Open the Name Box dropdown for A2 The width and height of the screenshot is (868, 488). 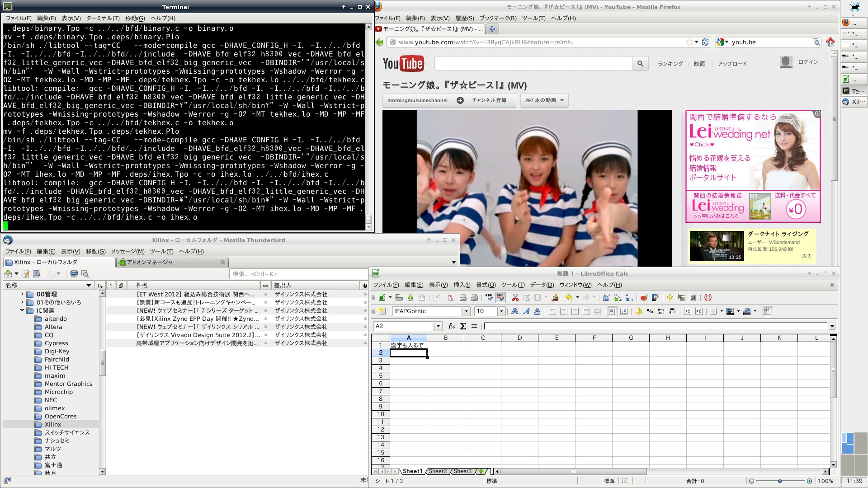point(438,326)
